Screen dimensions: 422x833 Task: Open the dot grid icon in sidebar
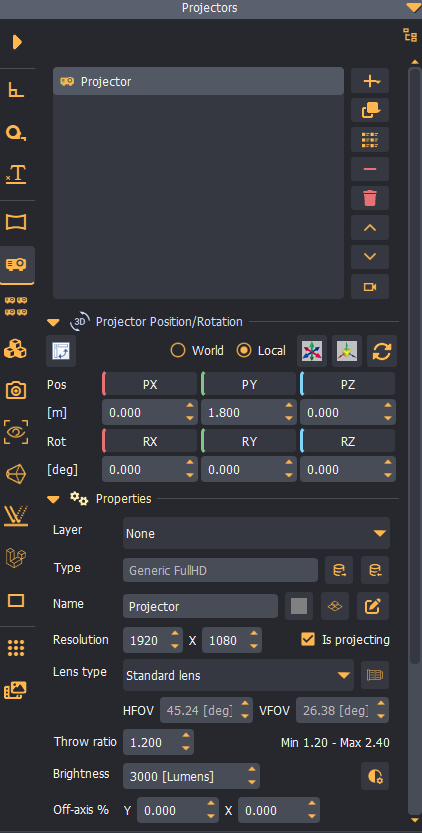click(16, 648)
